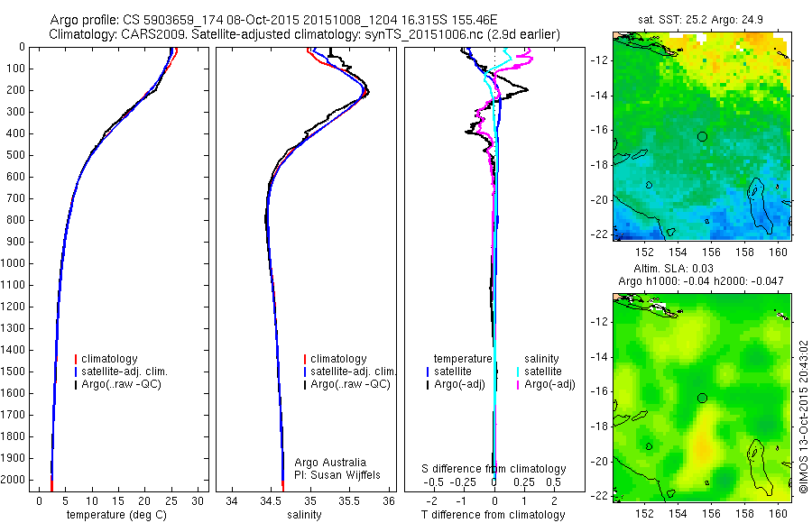The width and height of the screenshot is (812, 523).
Task: Click blue temperature satellite legend marker
Action: point(428,372)
